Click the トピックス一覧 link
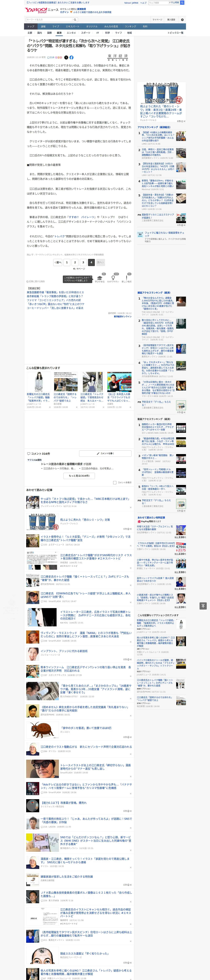Screen dimensions: 210x980 [175, 33]
